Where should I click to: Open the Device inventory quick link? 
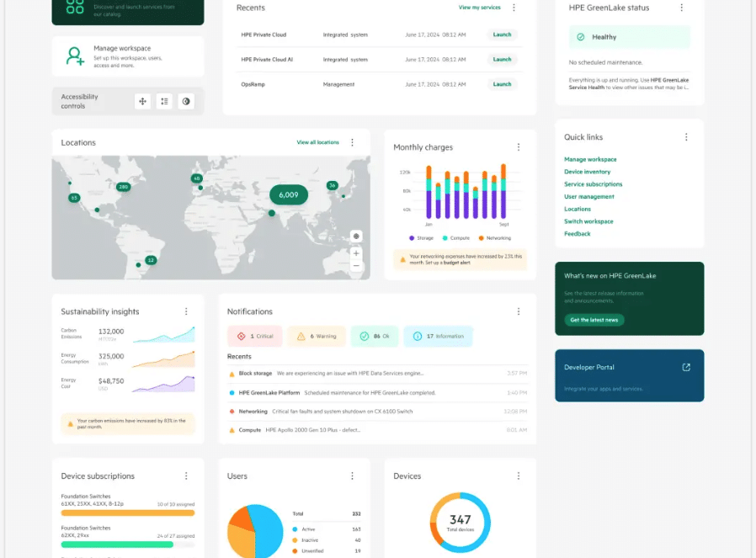[588, 172]
